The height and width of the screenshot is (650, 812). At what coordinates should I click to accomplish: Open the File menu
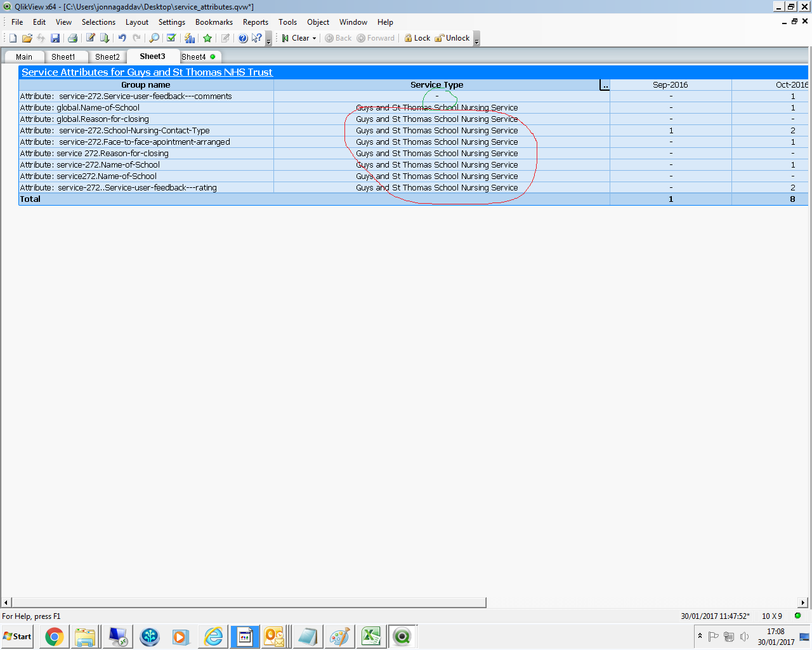(x=17, y=22)
